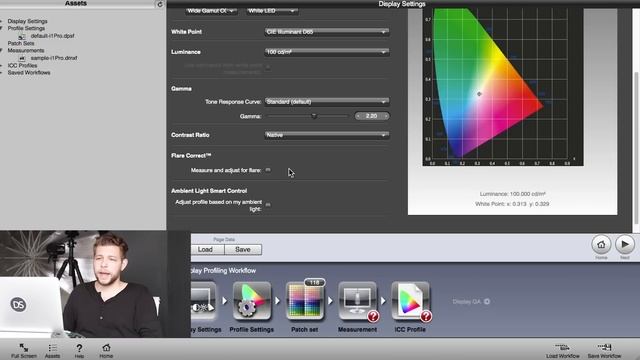
Task: Open the Contrast Ratio dropdown
Action: point(327,135)
